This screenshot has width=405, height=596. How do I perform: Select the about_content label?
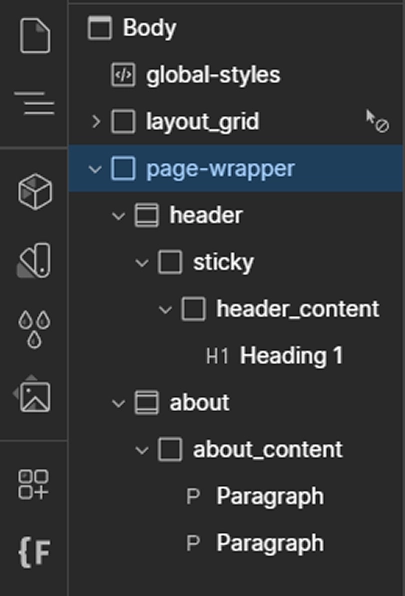coord(268,450)
